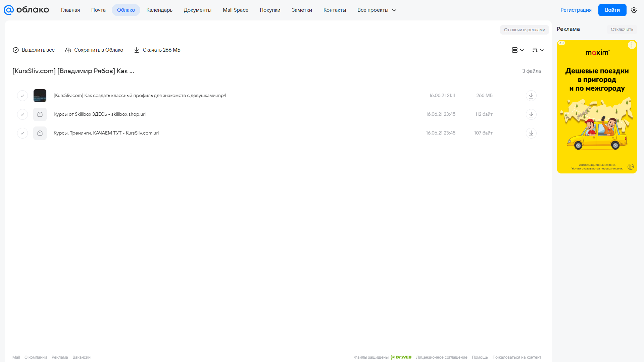Open the Календарь section
This screenshot has height=362, width=644.
coord(159,10)
